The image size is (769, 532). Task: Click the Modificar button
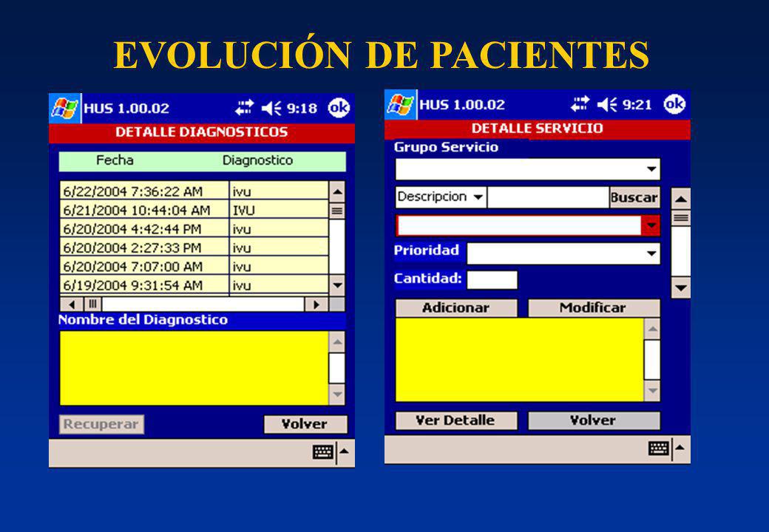click(594, 307)
